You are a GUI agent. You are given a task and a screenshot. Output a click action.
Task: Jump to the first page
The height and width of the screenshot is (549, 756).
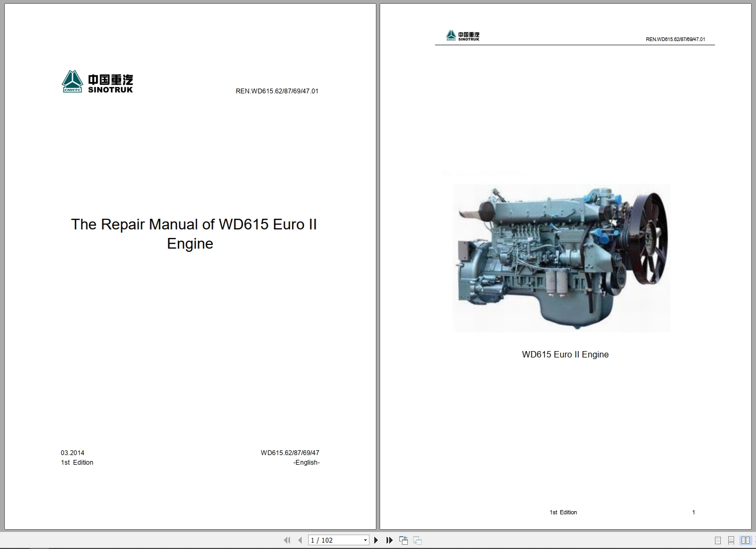(287, 540)
